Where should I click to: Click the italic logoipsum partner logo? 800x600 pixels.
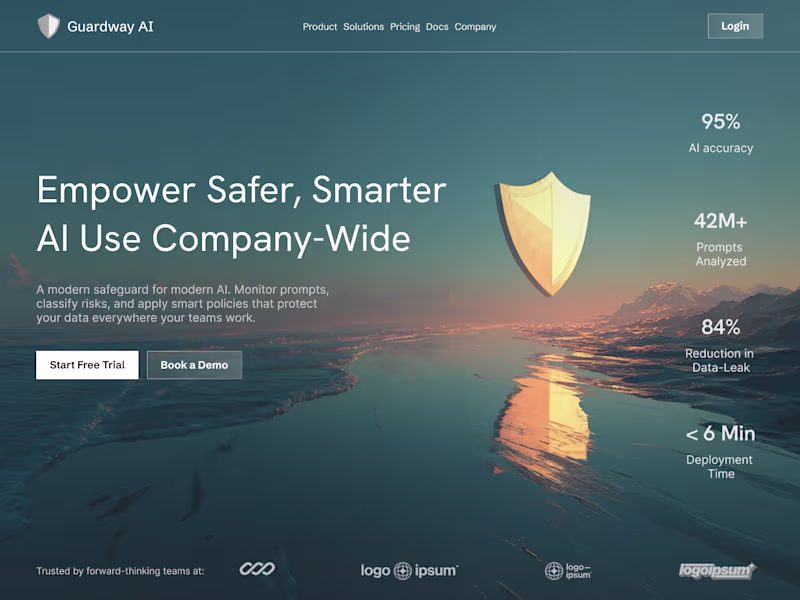click(x=717, y=570)
